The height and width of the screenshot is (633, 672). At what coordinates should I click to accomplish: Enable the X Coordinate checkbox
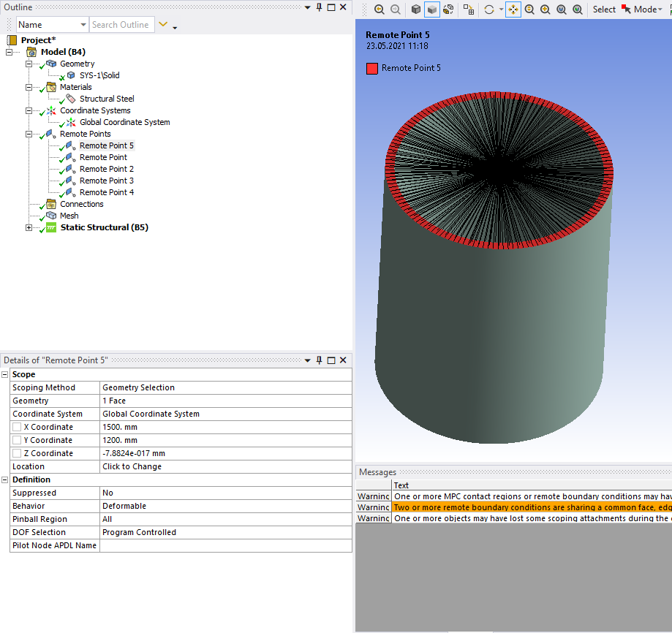(17, 427)
